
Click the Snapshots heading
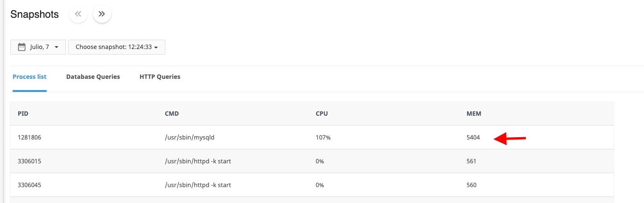tap(35, 14)
